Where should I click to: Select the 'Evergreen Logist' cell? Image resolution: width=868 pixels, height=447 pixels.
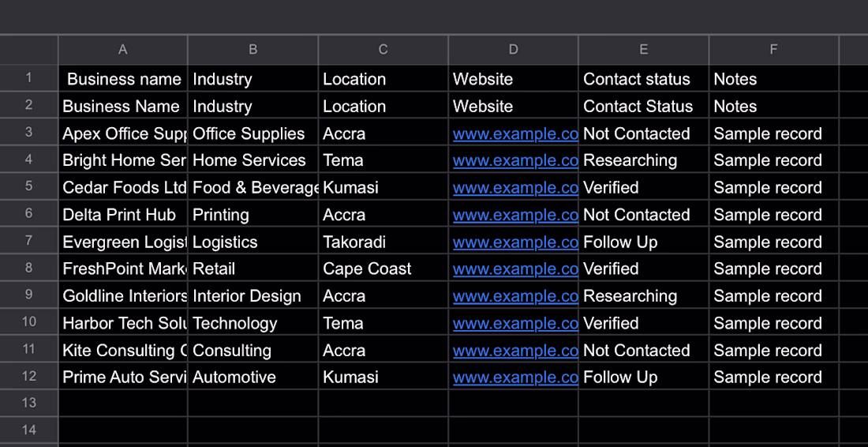(x=123, y=242)
